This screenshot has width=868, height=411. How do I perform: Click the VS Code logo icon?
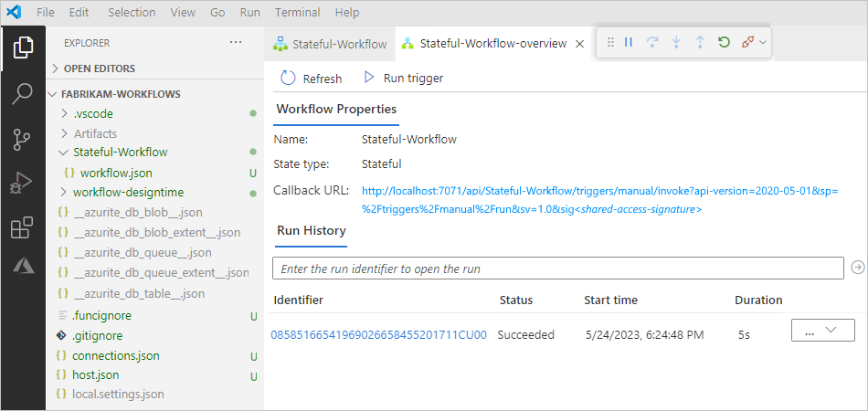(15, 12)
